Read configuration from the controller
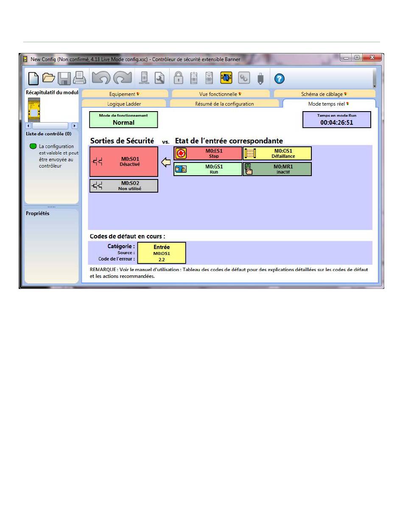 point(195,78)
